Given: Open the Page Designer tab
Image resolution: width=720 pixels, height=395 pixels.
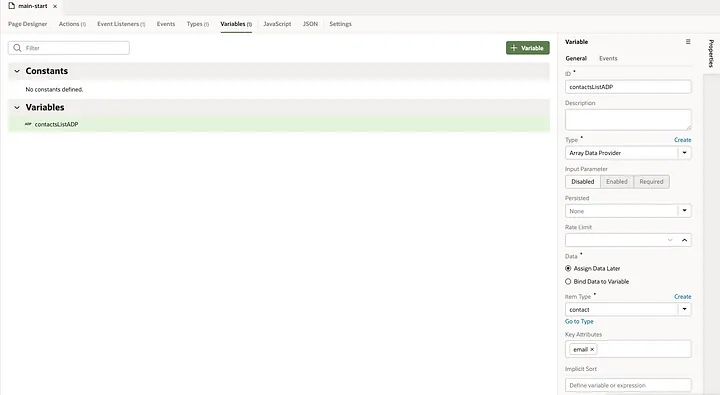Looking at the screenshot, I should tap(28, 24).
